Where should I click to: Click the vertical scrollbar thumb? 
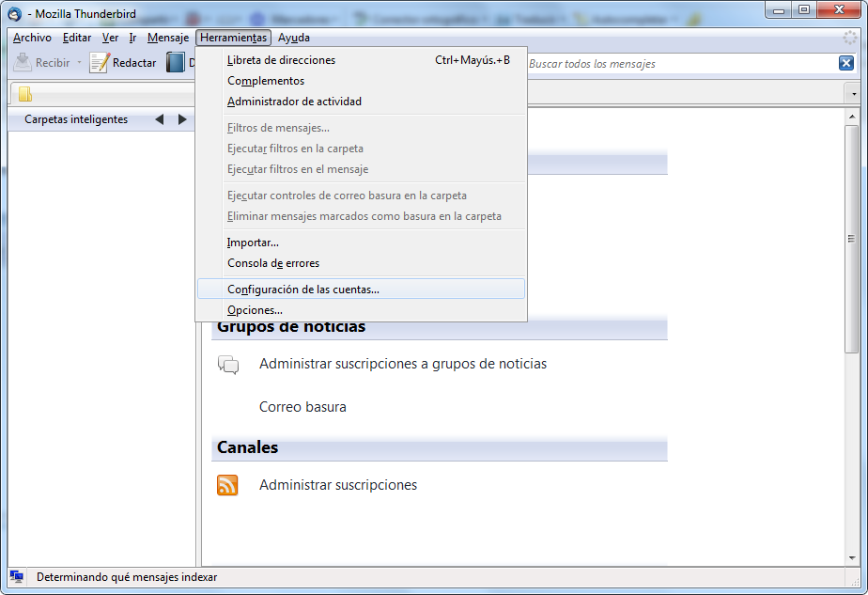(x=851, y=239)
